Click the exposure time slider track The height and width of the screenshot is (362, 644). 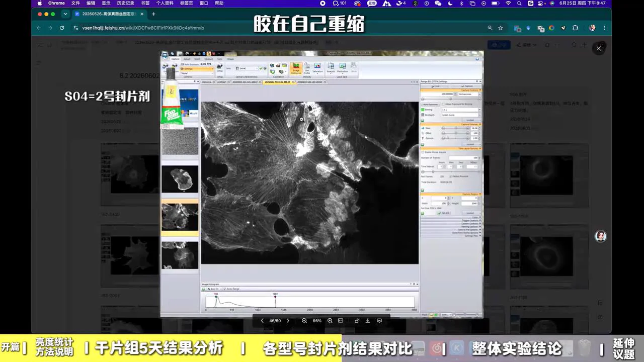click(x=451, y=99)
